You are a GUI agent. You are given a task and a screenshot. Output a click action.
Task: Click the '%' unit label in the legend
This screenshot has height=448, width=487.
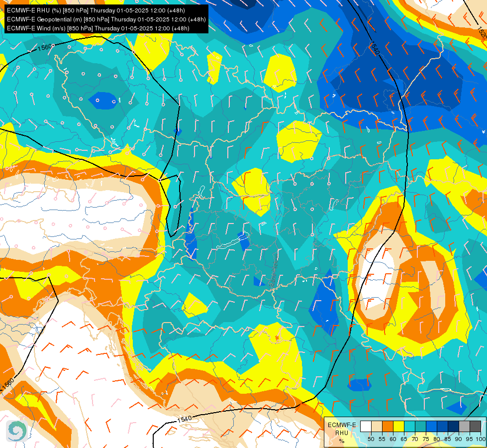pos(342,441)
